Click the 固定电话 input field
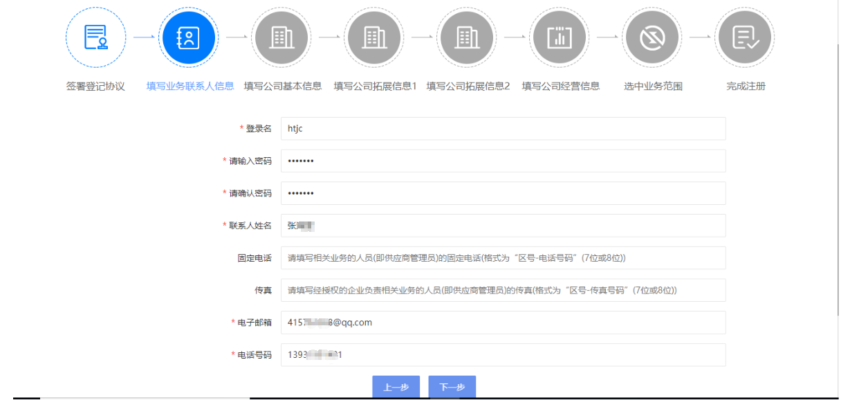 [x=503, y=258]
